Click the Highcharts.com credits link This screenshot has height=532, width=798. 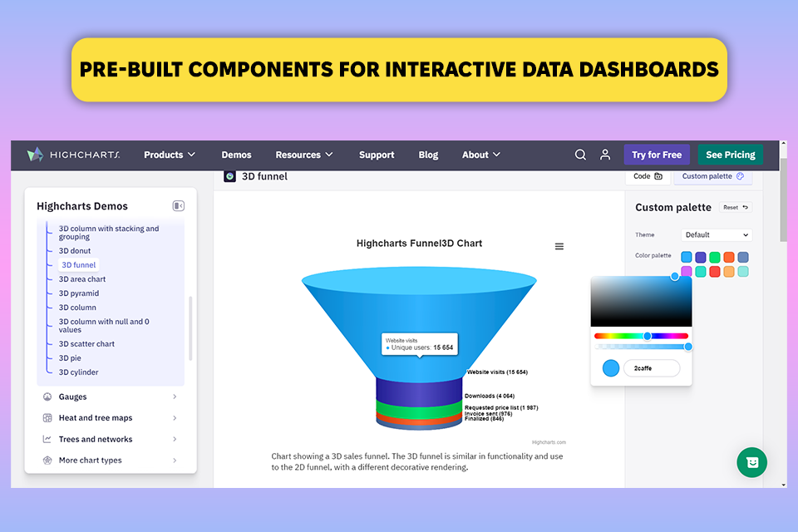[549, 442]
